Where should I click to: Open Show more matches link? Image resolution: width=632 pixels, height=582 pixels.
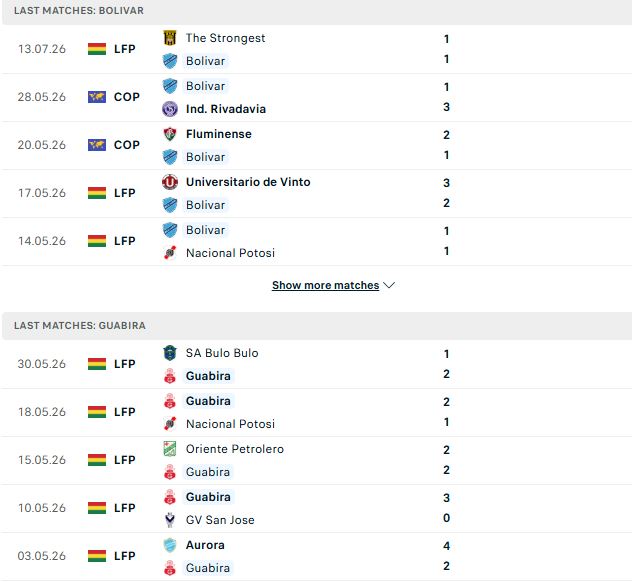click(325, 285)
